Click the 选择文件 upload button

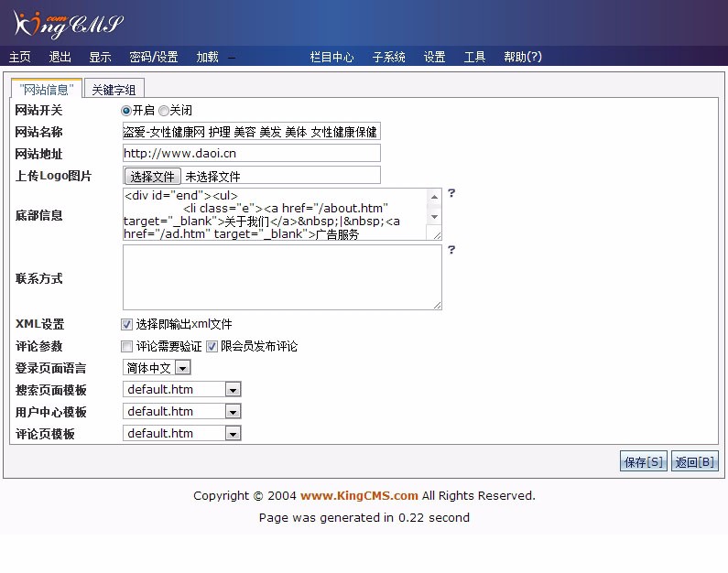152,177
